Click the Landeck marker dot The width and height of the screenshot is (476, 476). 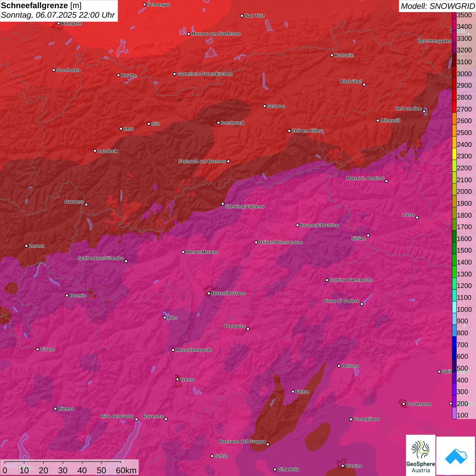[95, 151]
